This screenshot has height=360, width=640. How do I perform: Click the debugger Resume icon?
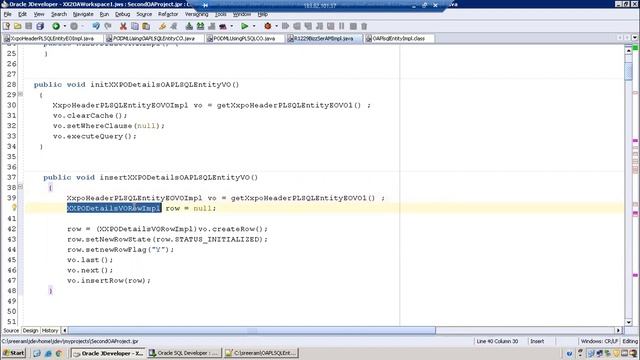(x=285, y=26)
